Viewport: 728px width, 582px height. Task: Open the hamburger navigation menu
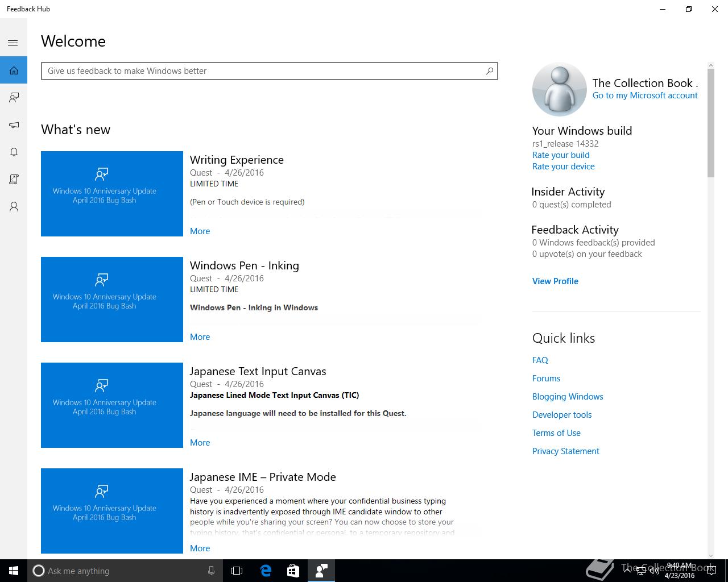click(x=13, y=43)
